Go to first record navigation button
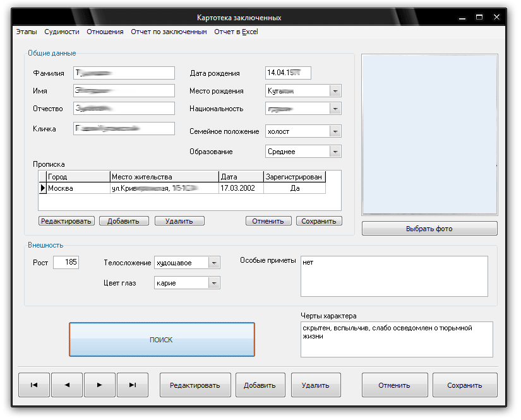The height and width of the screenshot is (420, 521). click(34, 385)
